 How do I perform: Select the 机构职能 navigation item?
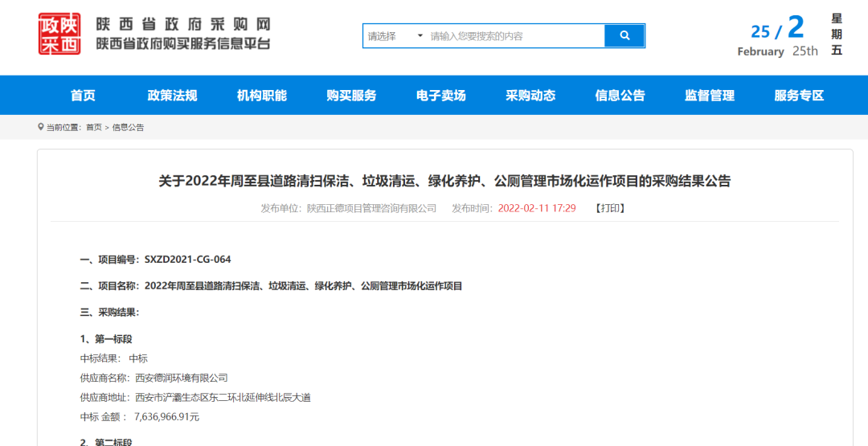tap(261, 96)
